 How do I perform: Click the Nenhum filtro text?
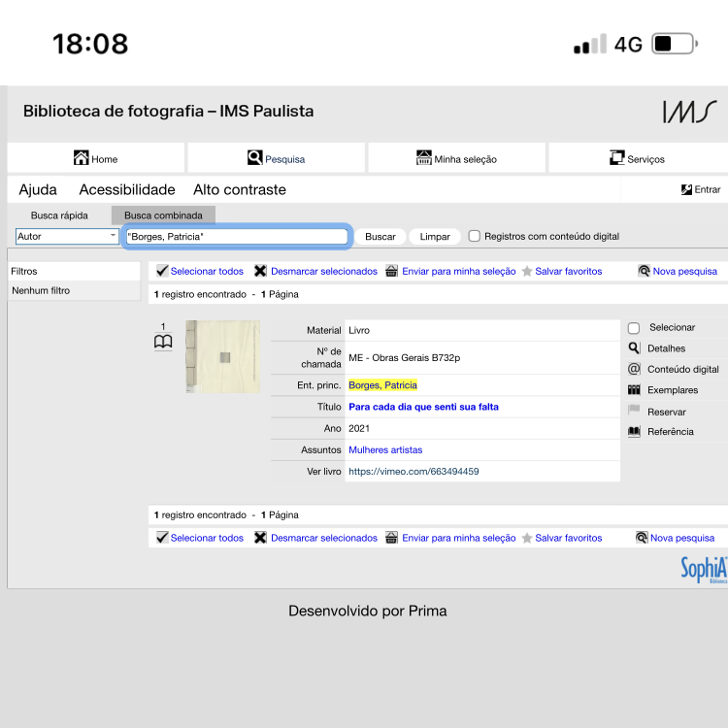click(x=41, y=290)
